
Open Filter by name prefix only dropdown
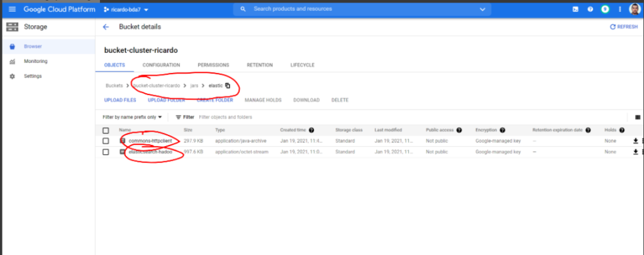click(x=132, y=117)
